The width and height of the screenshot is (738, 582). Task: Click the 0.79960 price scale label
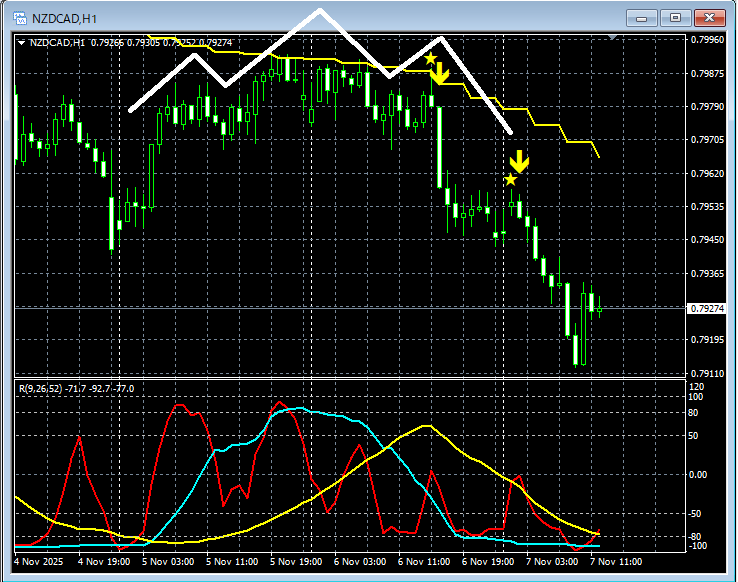707,40
